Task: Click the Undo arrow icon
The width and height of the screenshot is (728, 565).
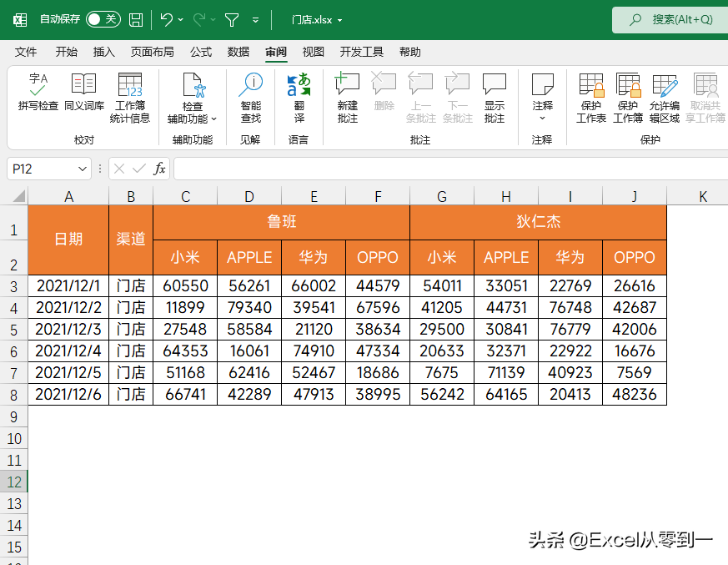Action: coord(167,19)
